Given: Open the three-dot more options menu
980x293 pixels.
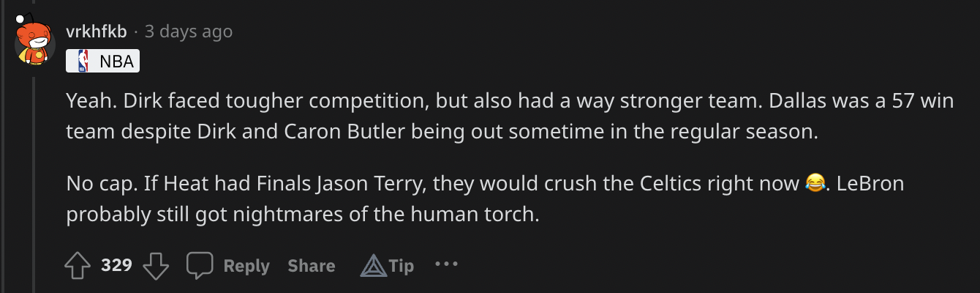Looking at the screenshot, I should [446, 264].
